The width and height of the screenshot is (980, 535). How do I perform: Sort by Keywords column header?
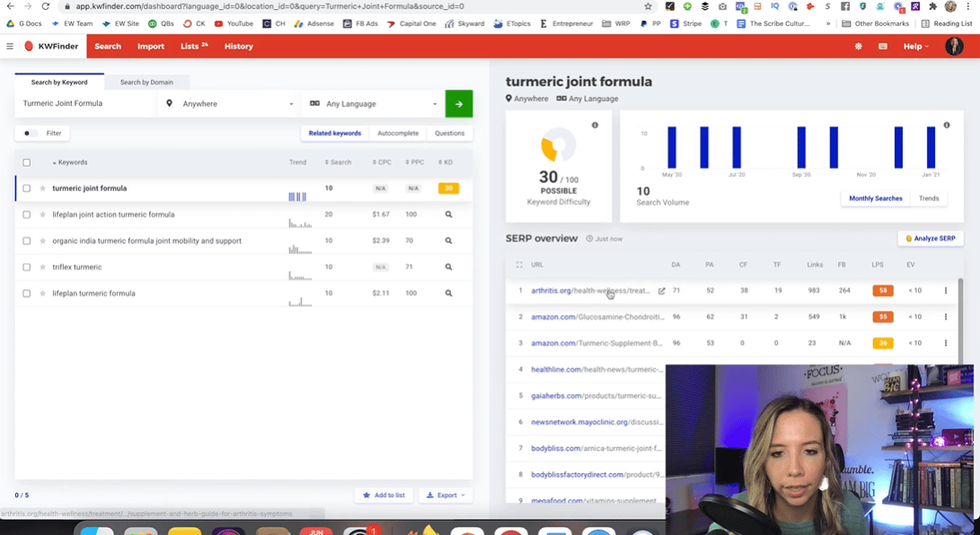69,162
